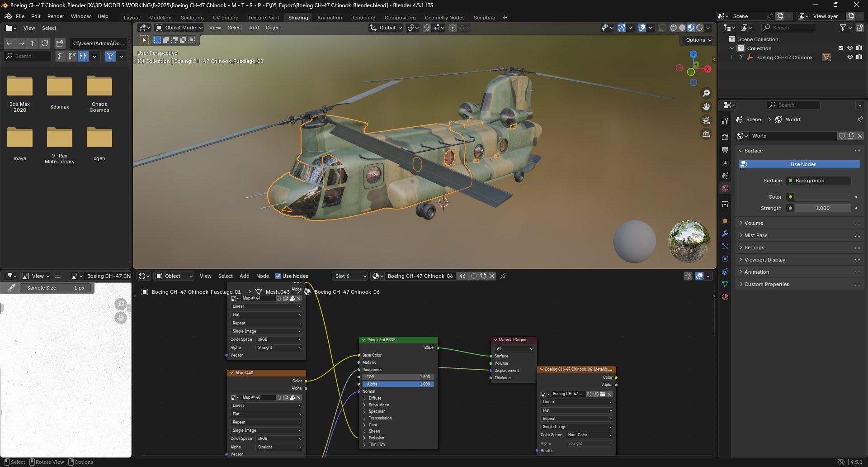Screen dimensions: 868x467
Task: Toggle Collection exclude checkbox in outliner
Action: coord(841,48)
